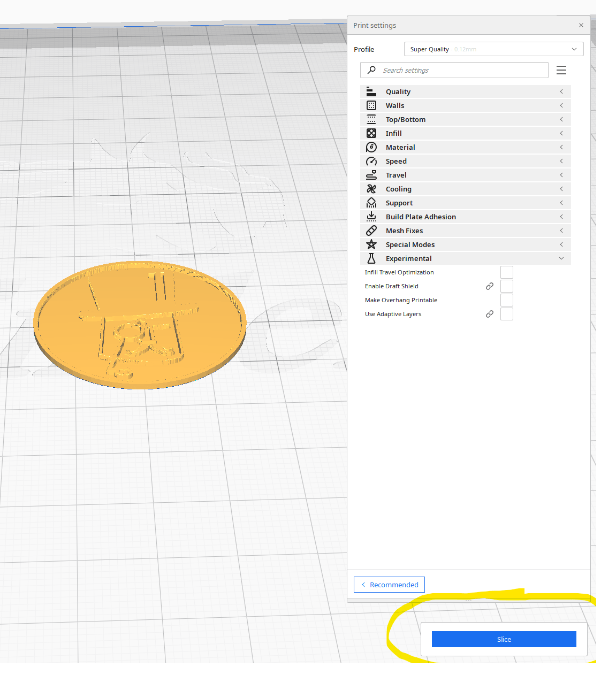Click the Infill pattern icon
Viewport: 616px width, 675px height.
point(371,133)
